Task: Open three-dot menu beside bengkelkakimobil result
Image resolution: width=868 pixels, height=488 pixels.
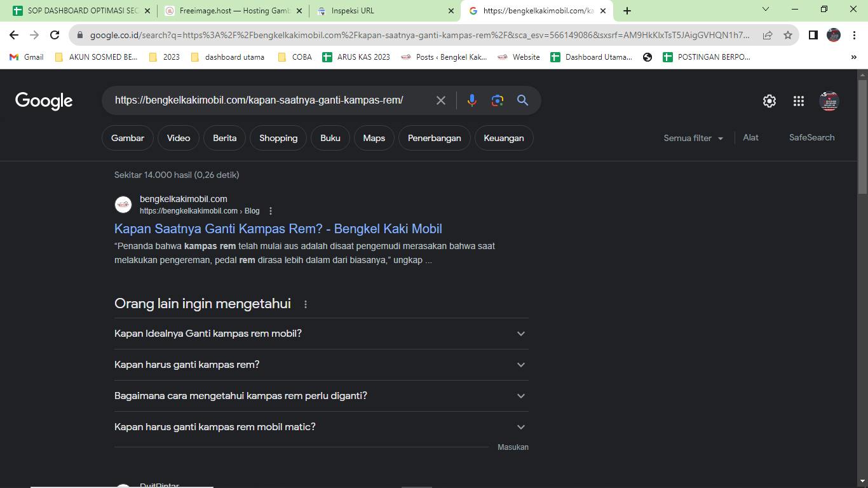Action: (x=271, y=211)
